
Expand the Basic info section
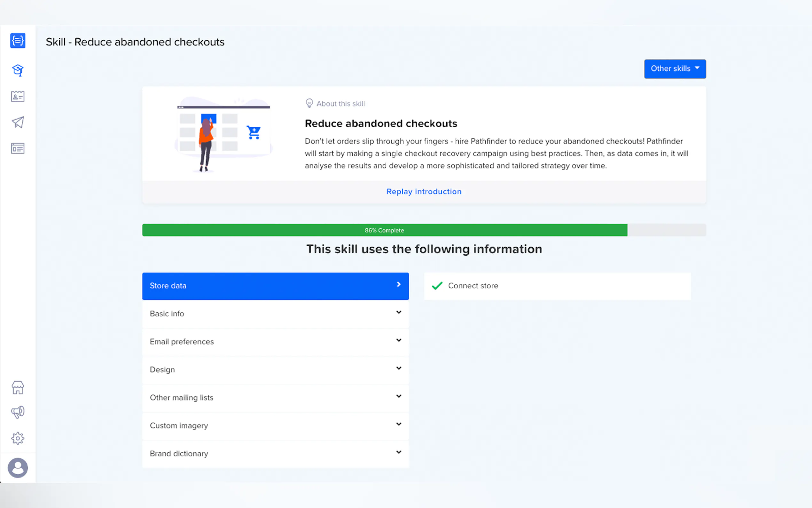275,314
